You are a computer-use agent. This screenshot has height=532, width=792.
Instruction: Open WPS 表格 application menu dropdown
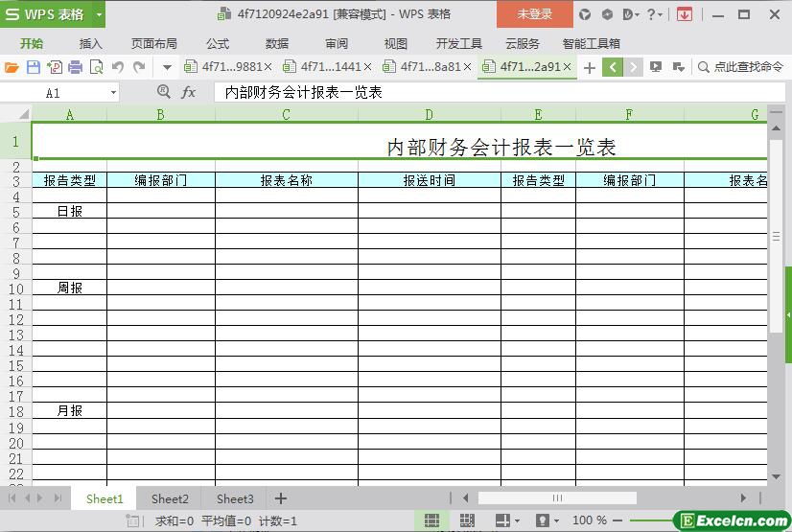click(x=99, y=14)
